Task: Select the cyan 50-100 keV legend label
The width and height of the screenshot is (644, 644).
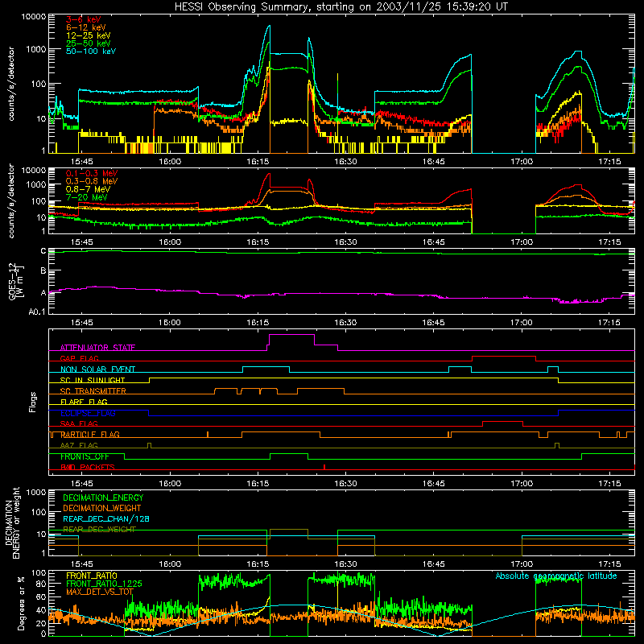Action: point(91,52)
